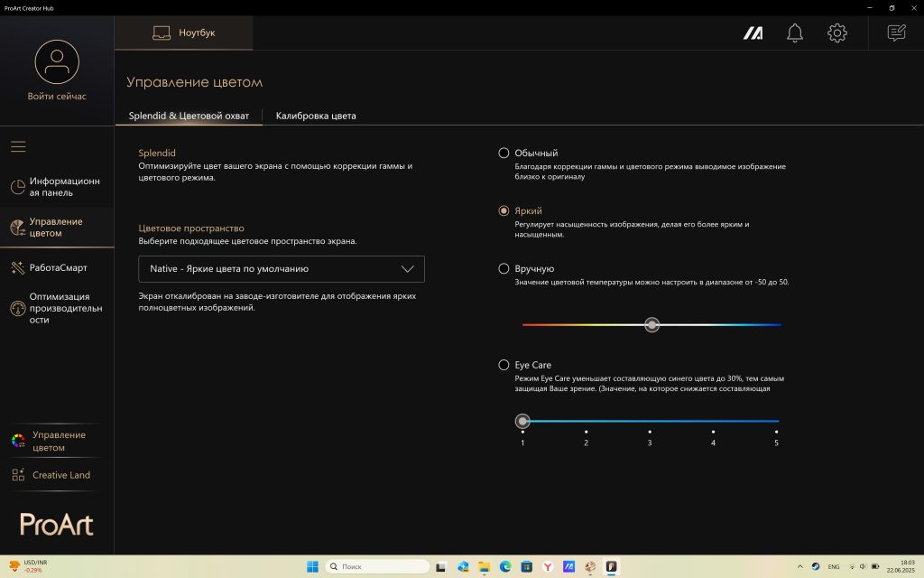The width and height of the screenshot is (924, 578).
Task: Open settings gear icon in header
Action: (836, 33)
